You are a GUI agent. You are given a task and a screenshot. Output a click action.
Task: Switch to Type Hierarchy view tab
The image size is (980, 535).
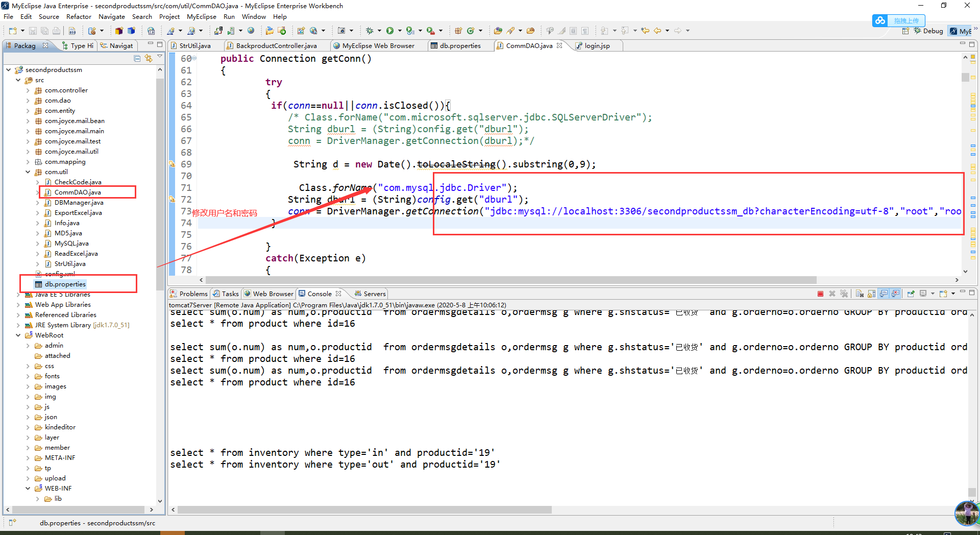pos(78,45)
